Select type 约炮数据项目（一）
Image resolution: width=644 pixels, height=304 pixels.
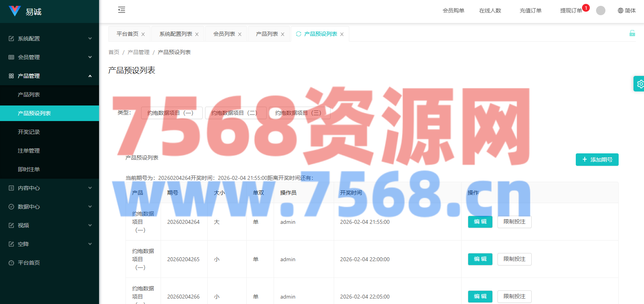pyautogui.click(x=172, y=113)
